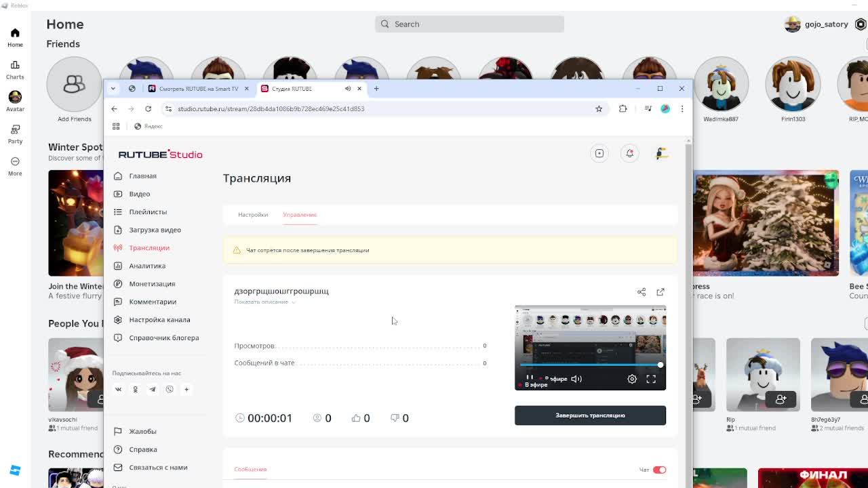Open player settings gear in the preview
Viewport: 868px width, 488px height.
[x=632, y=379]
